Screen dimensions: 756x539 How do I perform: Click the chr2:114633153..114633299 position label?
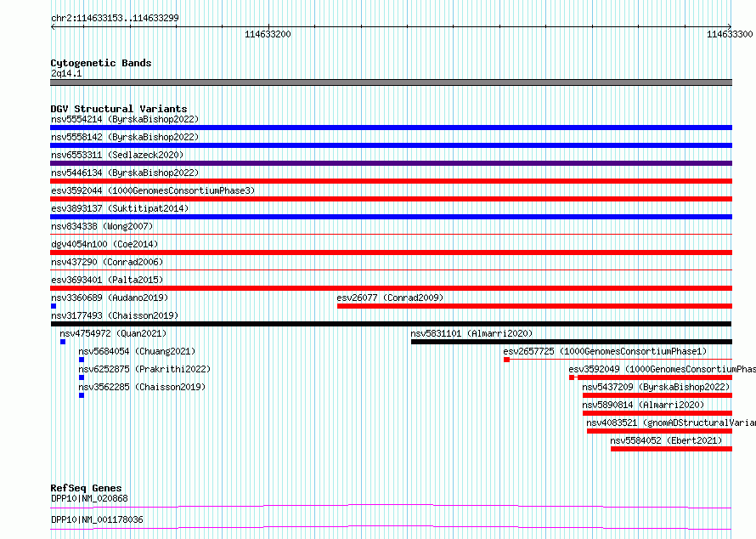click(115, 18)
